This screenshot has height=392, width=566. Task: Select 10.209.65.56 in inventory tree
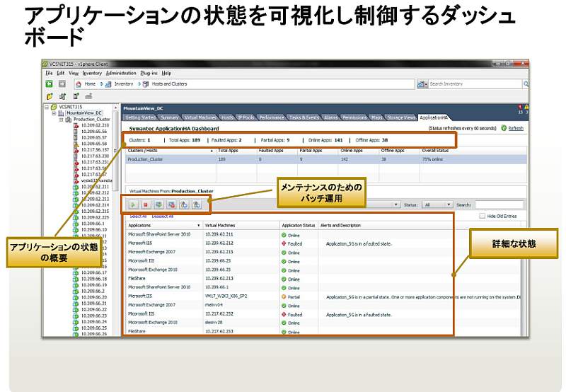pos(94,132)
